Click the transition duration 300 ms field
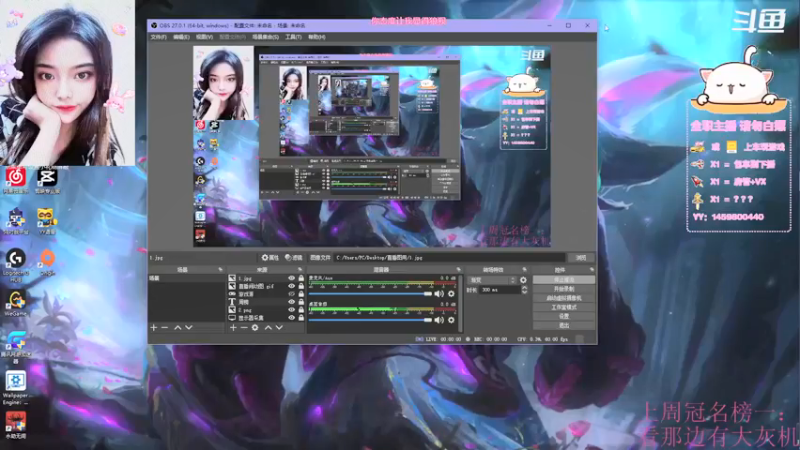The image size is (800, 450). pyautogui.click(x=499, y=290)
